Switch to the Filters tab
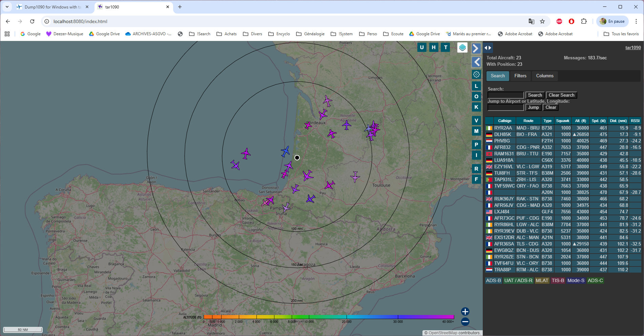Viewport: 644px width, 336px height. 520,76
